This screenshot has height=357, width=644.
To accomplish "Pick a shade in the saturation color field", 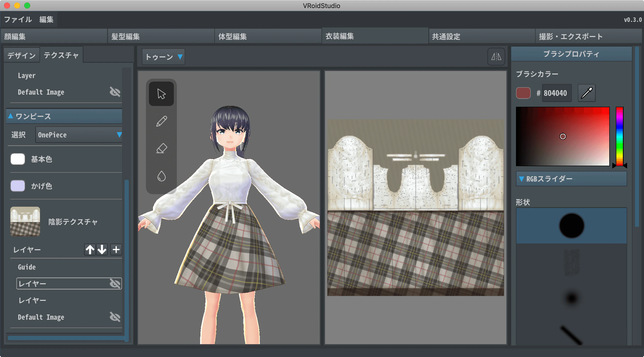I will click(563, 136).
